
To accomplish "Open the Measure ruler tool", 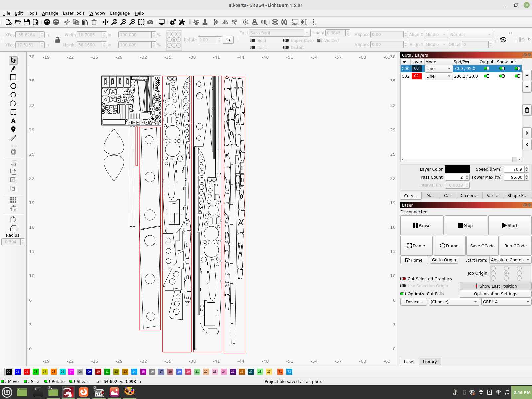I will point(13,138).
